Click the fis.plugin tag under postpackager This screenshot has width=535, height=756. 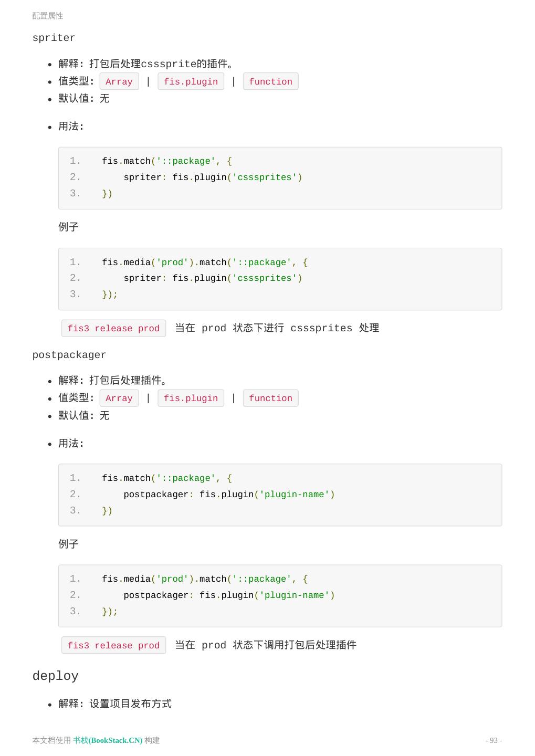coord(191,398)
